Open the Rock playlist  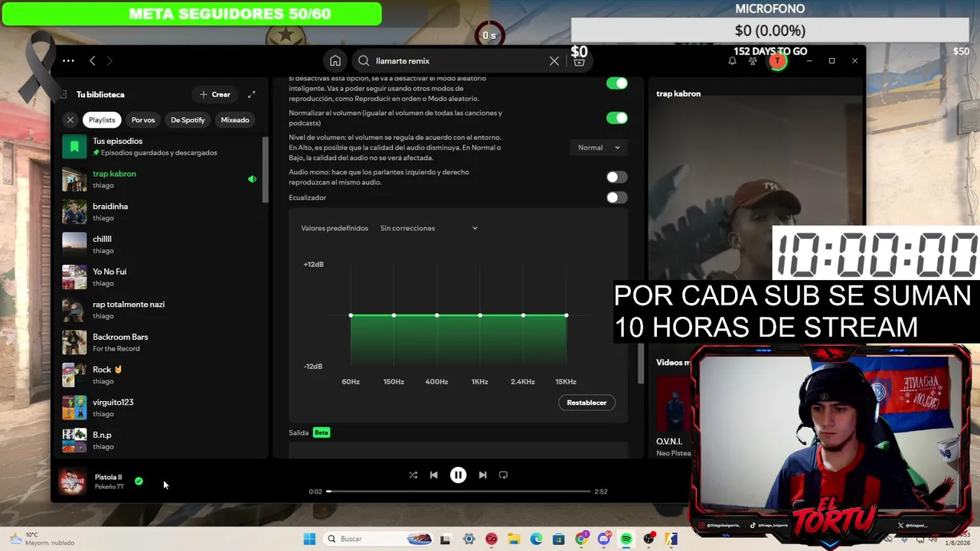coord(162,375)
